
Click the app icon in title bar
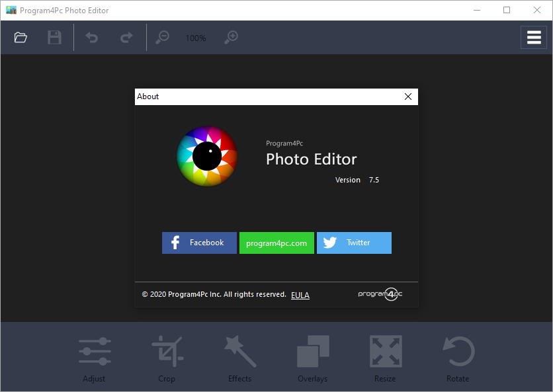coord(11,10)
